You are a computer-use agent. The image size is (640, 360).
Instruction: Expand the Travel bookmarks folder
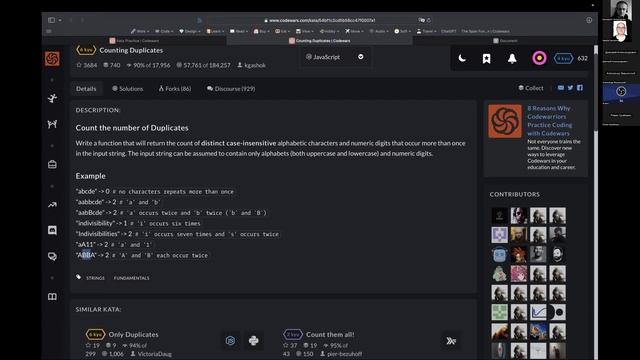pyautogui.click(x=426, y=31)
